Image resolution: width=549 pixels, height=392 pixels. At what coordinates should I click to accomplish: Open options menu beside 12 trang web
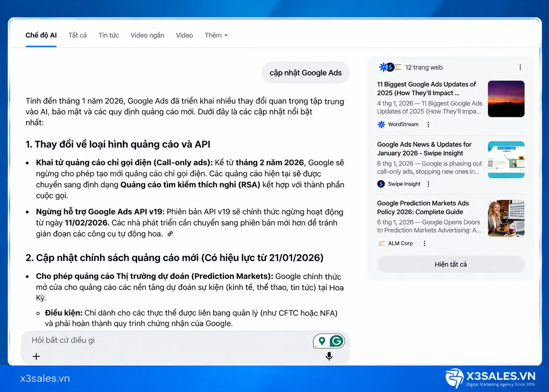520,67
